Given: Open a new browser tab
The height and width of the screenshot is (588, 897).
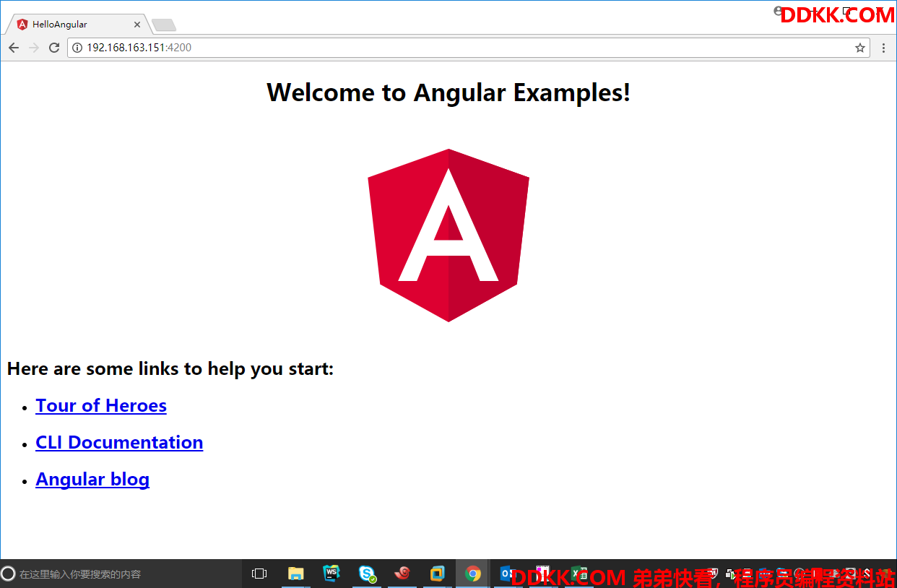Looking at the screenshot, I should 164,26.
